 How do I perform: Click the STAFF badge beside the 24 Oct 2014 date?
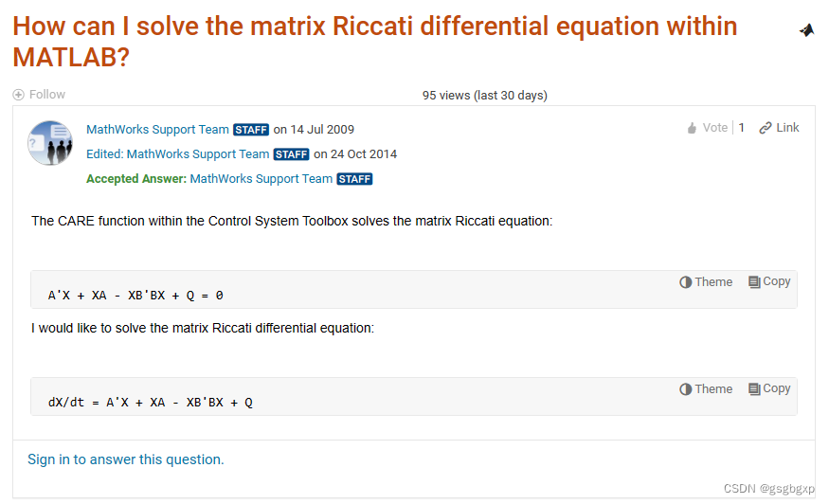click(291, 154)
